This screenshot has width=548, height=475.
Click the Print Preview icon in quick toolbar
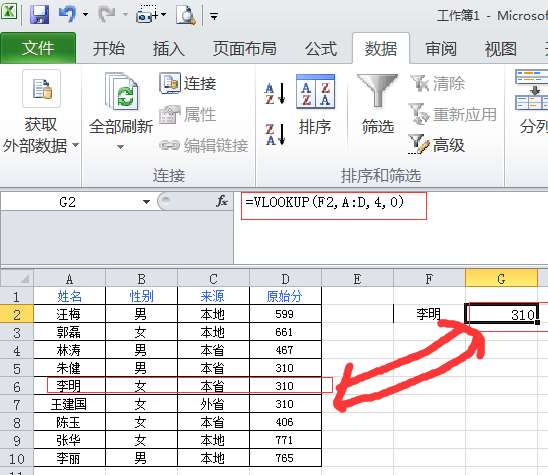click(x=186, y=15)
